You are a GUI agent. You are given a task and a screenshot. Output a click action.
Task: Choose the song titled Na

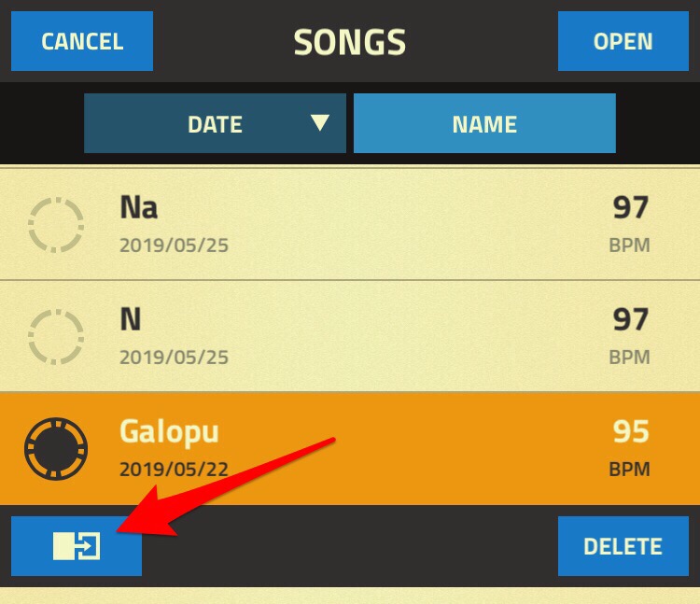click(x=350, y=224)
